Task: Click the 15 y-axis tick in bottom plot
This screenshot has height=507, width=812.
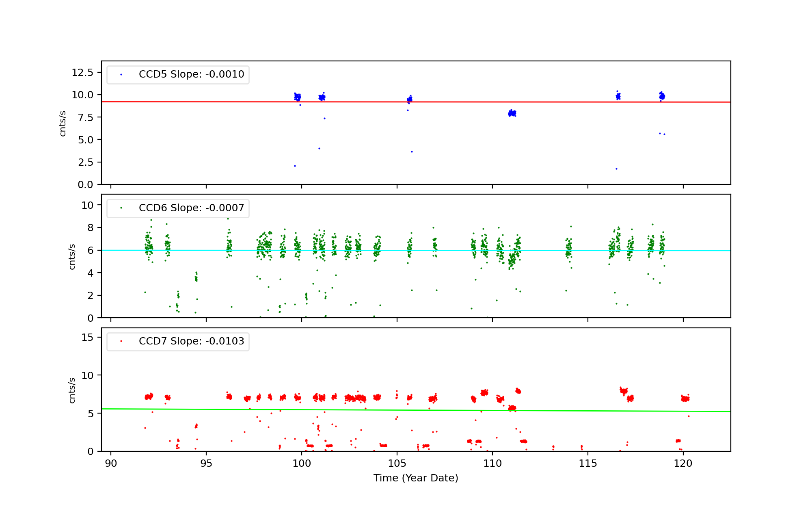Action: (x=87, y=338)
